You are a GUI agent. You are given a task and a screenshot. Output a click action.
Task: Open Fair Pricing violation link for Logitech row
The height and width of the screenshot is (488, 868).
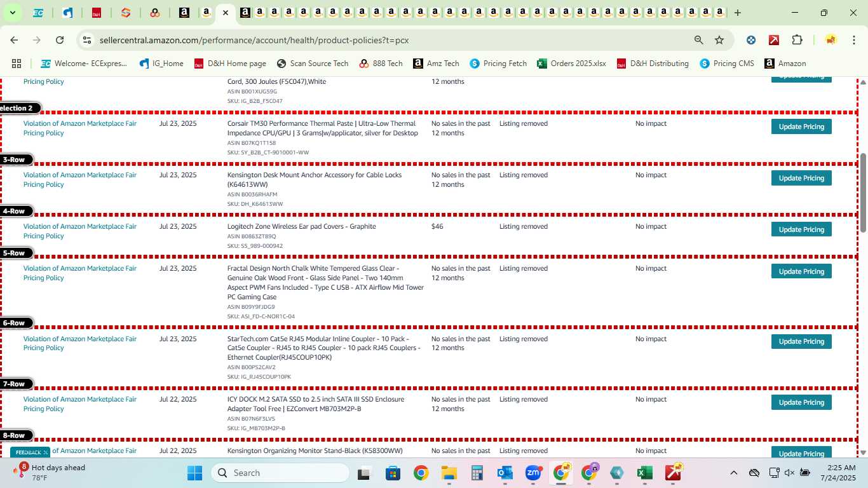[x=80, y=231]
